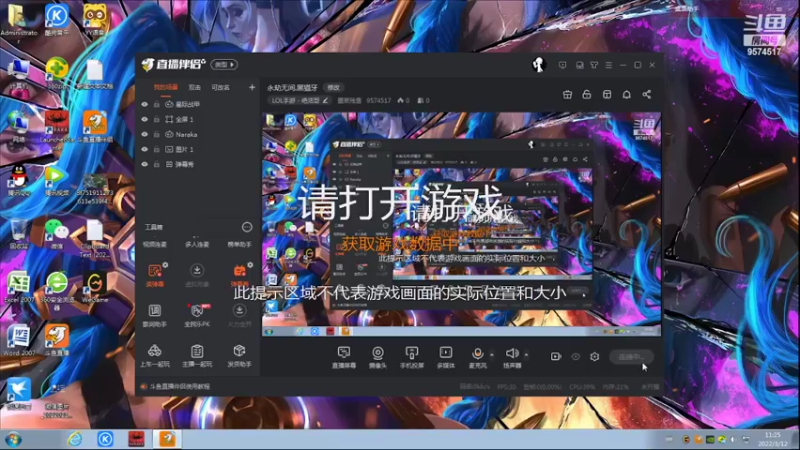Select the 全屏 1 source row
Viewport: 800px width, 450px height.
coord(198,119)
